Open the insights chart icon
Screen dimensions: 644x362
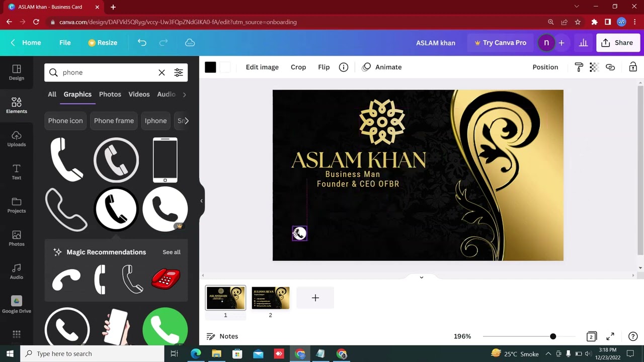click(x=583, y=43)
